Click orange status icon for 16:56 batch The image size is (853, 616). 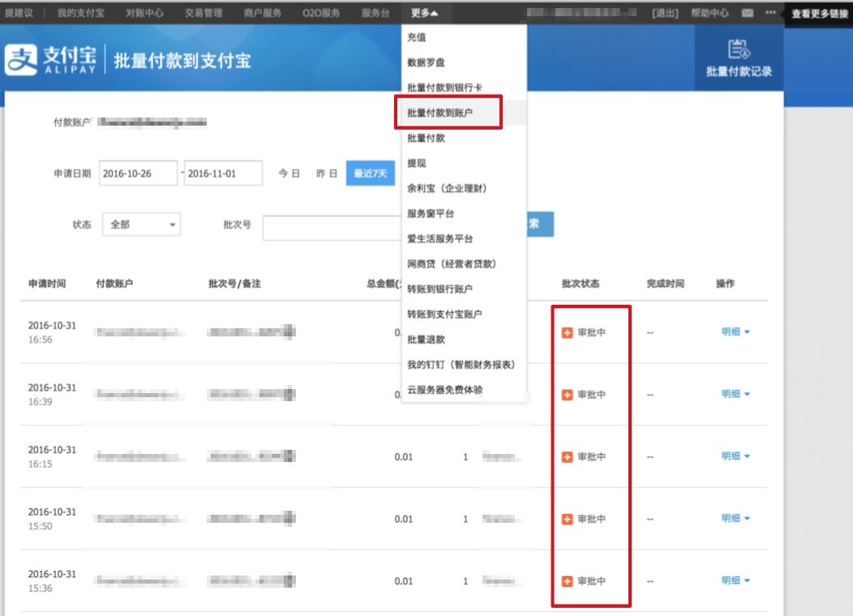568,332
